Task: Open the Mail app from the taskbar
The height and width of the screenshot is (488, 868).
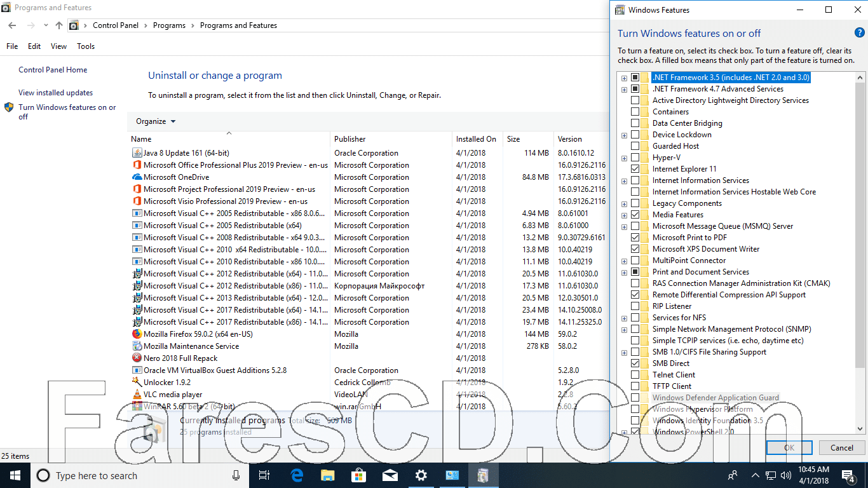Action: click(390, 475)
